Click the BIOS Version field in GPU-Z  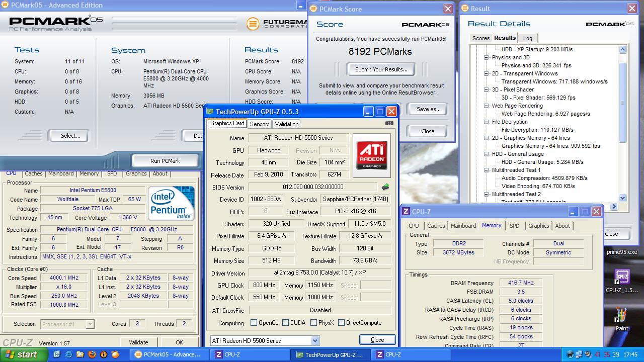pos(313,187)
